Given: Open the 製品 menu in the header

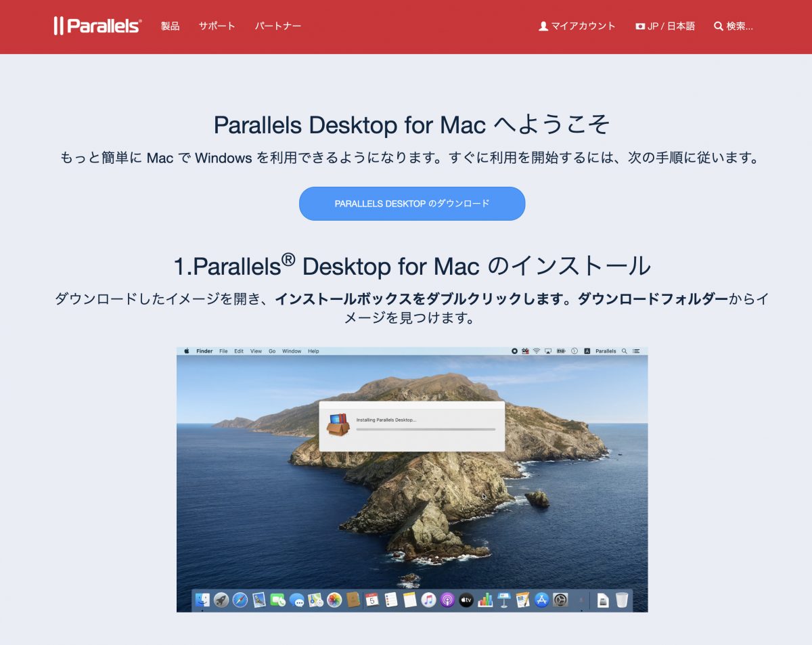Looking at the screenshot, I should click(x=170, y=26).
